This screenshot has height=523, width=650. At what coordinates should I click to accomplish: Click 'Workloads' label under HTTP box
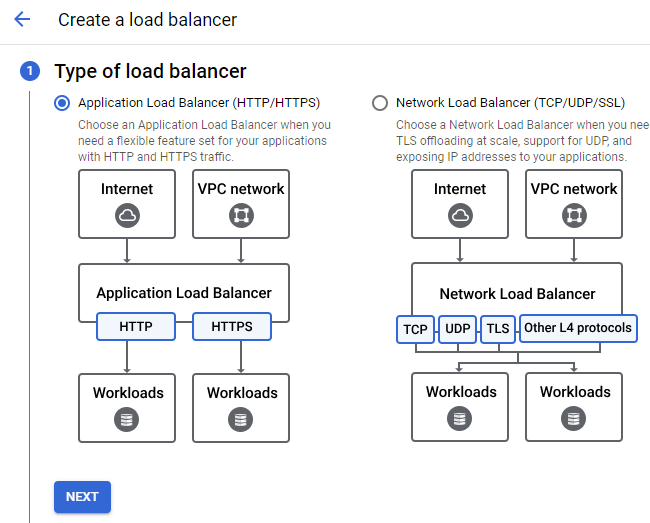click(128, 393)
